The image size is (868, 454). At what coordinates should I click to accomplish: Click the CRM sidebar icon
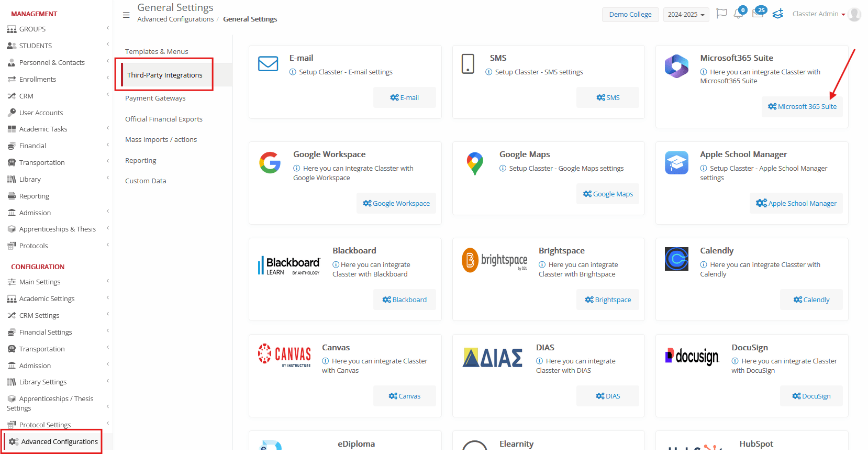[x=12, y=96]
